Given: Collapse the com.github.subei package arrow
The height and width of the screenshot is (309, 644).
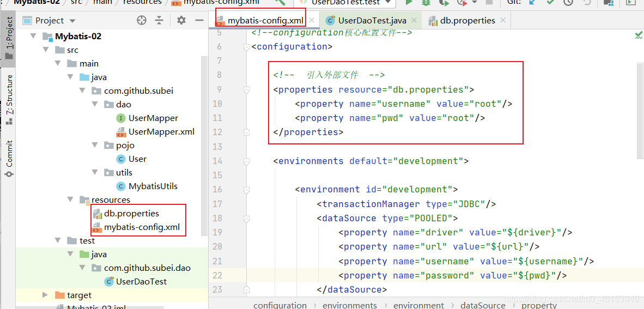Looking at the screenshot, I should click(x=83, y=91).
